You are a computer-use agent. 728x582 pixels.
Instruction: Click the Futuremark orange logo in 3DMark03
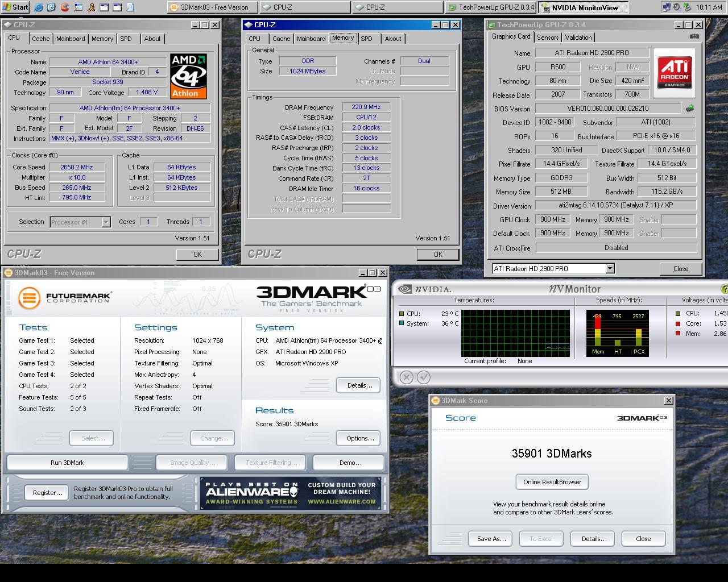click(29, 298)
